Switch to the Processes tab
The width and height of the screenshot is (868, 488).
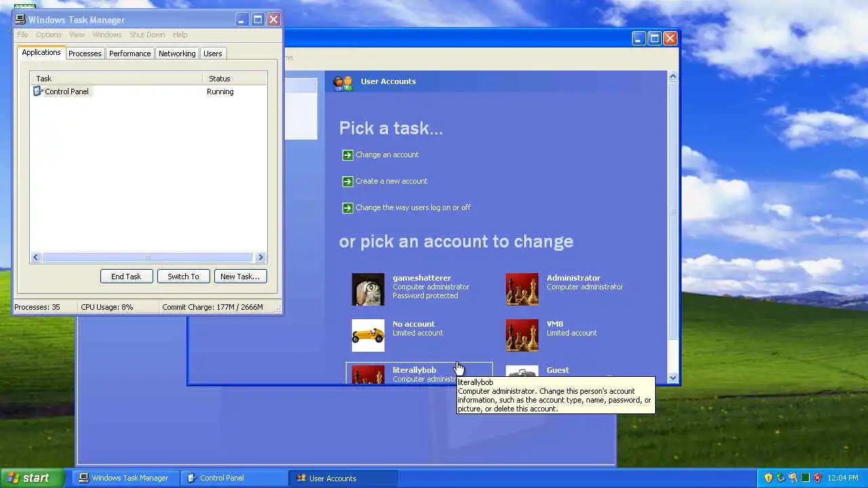click(85, 54)
